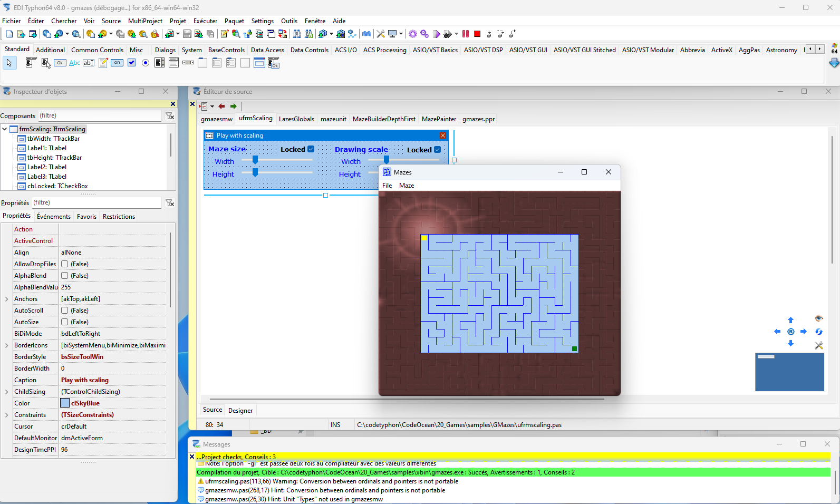Click the clSkyBlue Color swatch

point(65,403)
